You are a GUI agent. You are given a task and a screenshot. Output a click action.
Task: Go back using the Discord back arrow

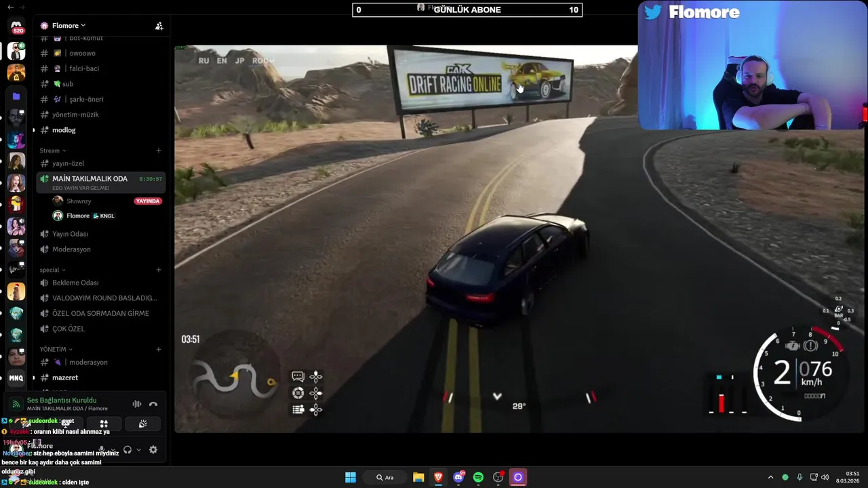coord(9,7)
